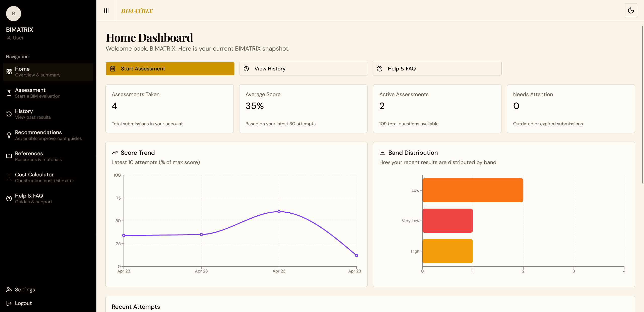Click the yellow High band bar
Viewport: 644px width, 312px height.
click(x=448, y=251)
